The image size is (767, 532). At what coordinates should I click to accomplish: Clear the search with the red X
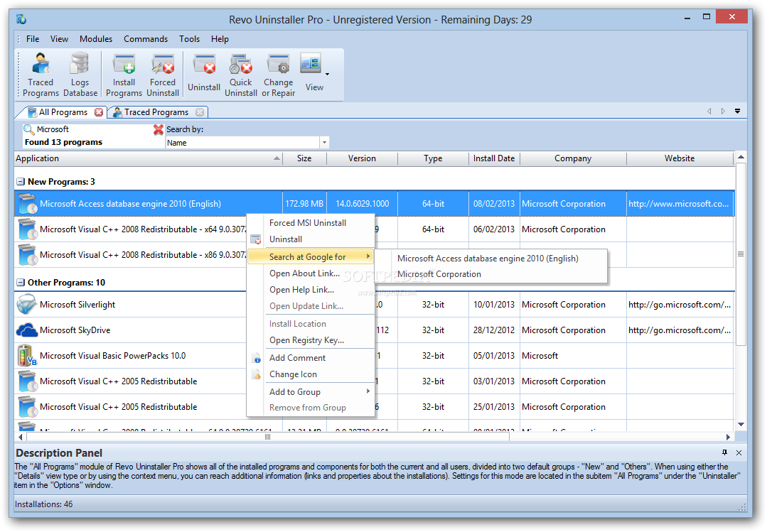(158, 129)
